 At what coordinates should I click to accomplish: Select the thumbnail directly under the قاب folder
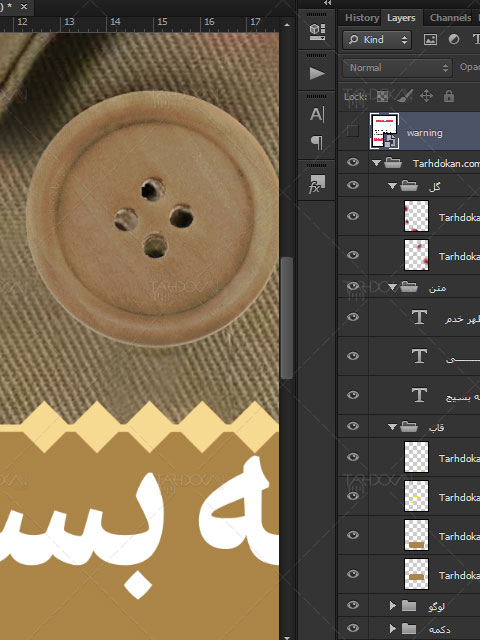[416, 457]
